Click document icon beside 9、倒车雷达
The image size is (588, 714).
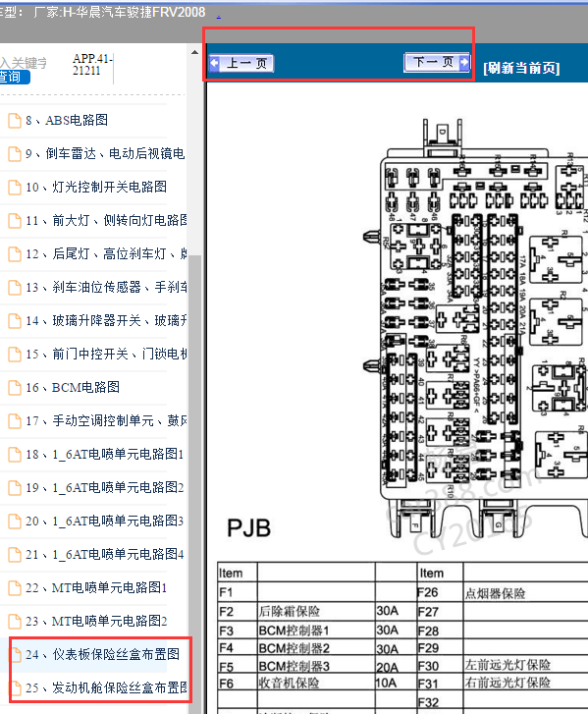[15, 154]
